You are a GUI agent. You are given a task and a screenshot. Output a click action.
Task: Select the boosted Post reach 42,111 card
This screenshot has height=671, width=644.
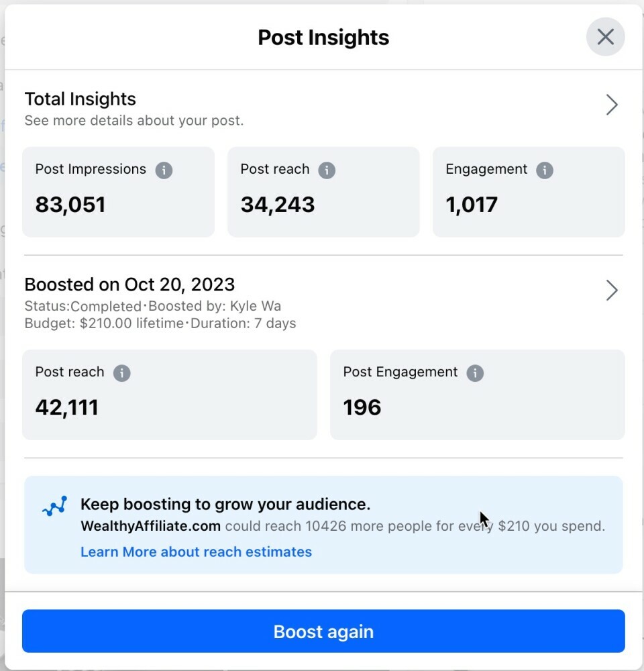point(169,395)
